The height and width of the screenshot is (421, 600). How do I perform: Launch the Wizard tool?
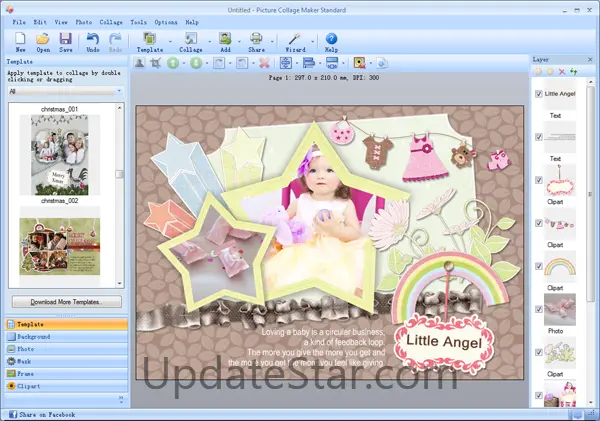tap(295, 40)
